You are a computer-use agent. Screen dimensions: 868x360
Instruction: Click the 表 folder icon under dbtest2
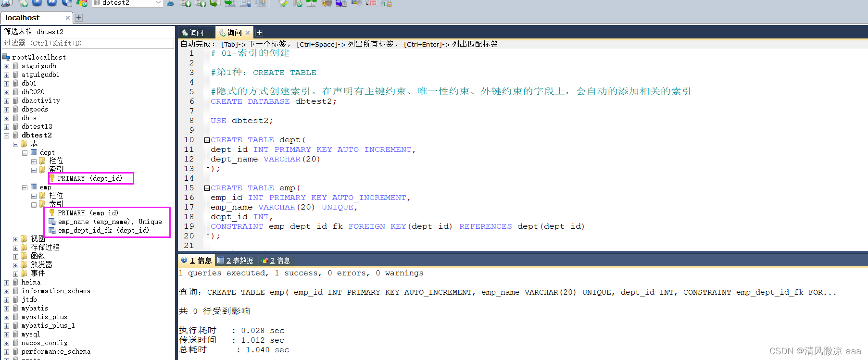[x=25, y=143]
